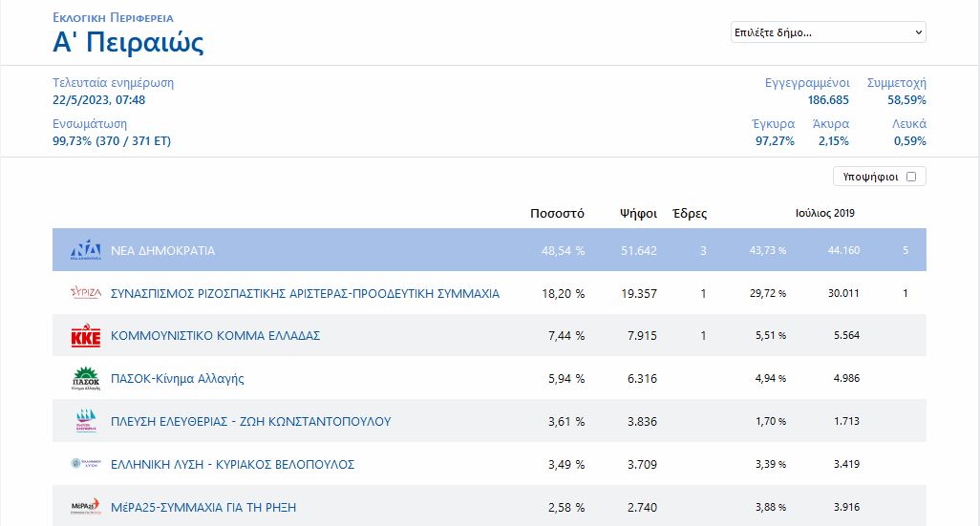
Task: Enable the Υποψήφιοι checkbox
Action: click(x=910, y=177)
